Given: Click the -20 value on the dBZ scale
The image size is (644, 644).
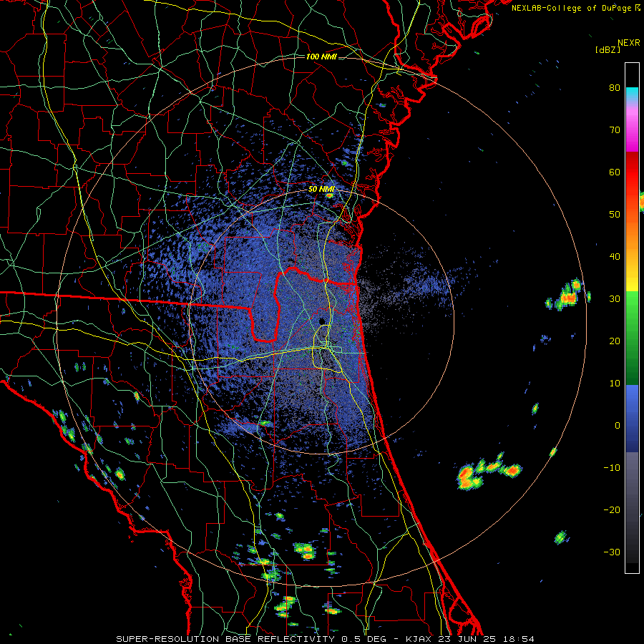Looking at the screenshot, I should coord(612,510).
